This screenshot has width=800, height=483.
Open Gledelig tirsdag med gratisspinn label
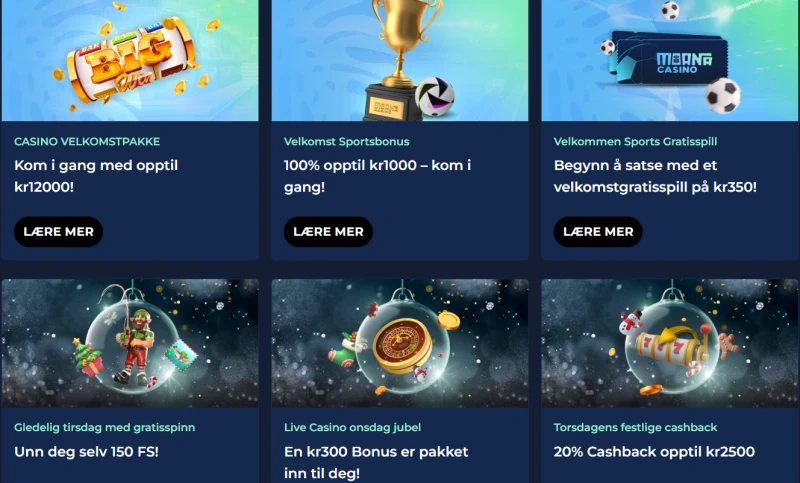click(105, 427)
